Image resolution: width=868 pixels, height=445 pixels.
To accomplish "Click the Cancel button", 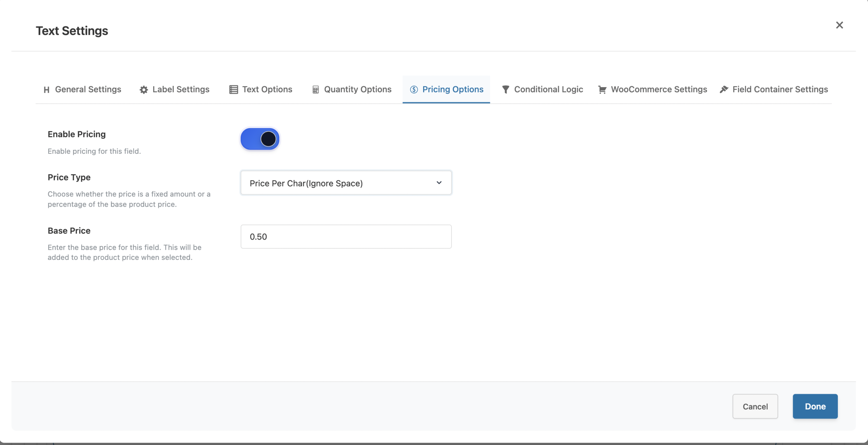I will click(x=755, y=406).
